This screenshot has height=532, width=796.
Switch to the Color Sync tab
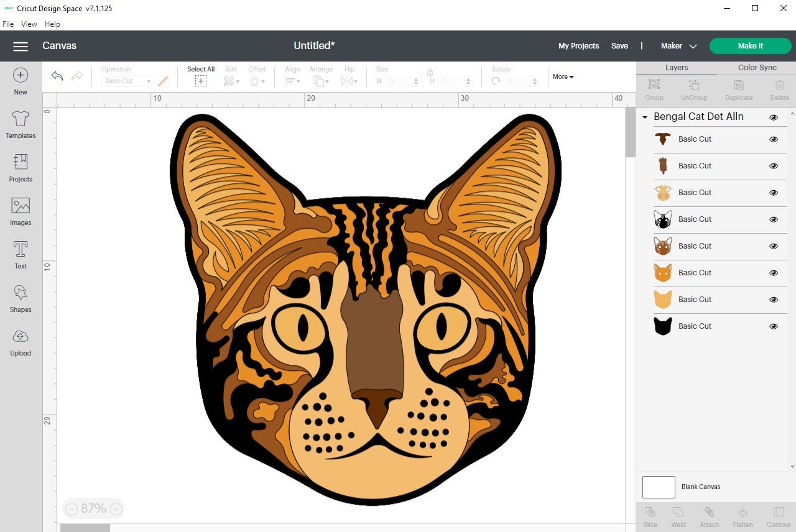[757, 67]
